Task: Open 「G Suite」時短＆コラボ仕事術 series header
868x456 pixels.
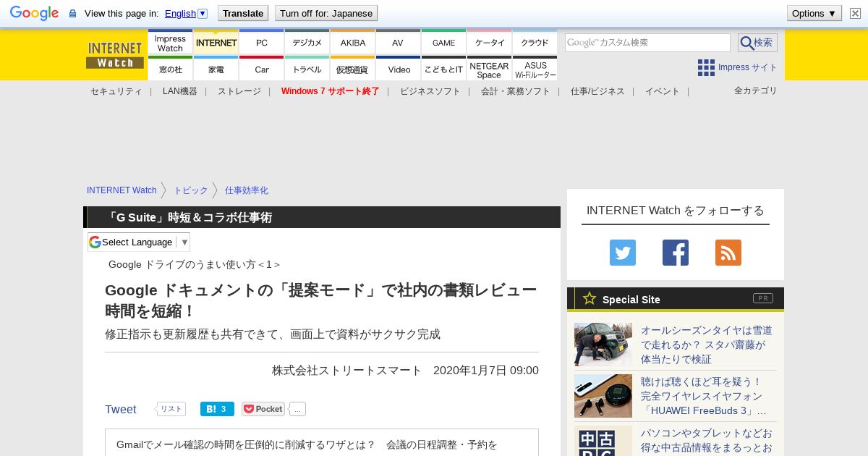Action: pyautogui.click(x=189, y=217)
